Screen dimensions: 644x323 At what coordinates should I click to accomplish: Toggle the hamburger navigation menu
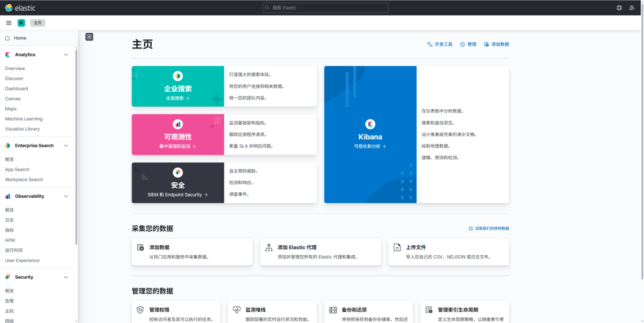(9, 23)
